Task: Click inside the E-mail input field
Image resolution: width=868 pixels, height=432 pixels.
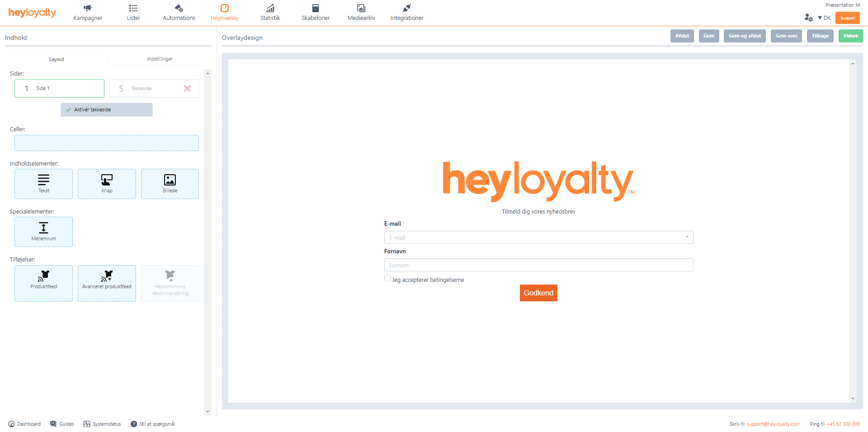Action: coord(538,237)
